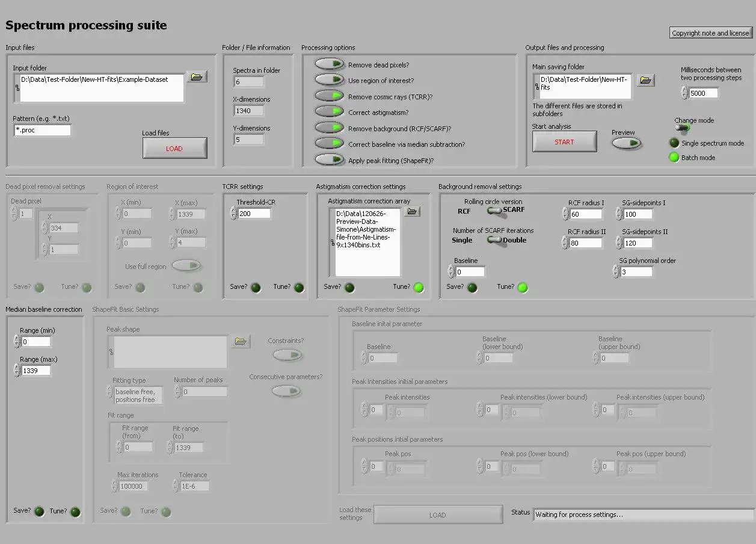Image resolution: width=756 pixels, height=544 pixels.
Task: Select Batch mode indicator
Action: pos(674,158)
